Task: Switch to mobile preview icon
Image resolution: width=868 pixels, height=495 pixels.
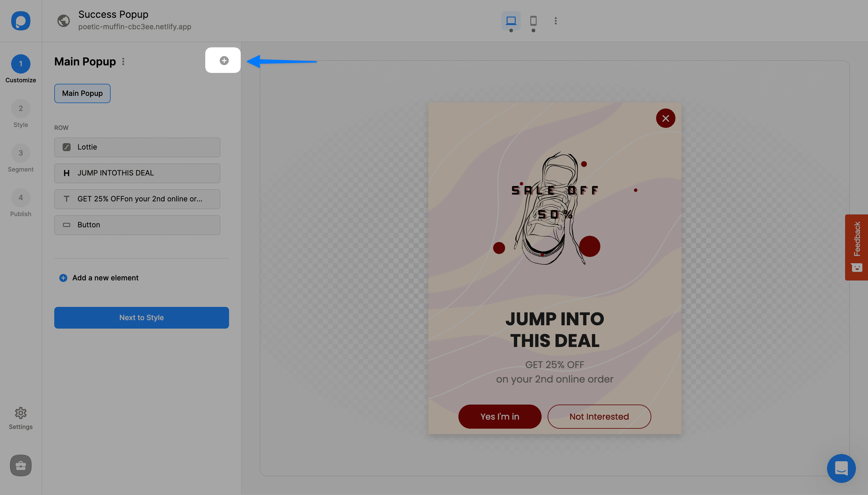Action: pos(533,21)
